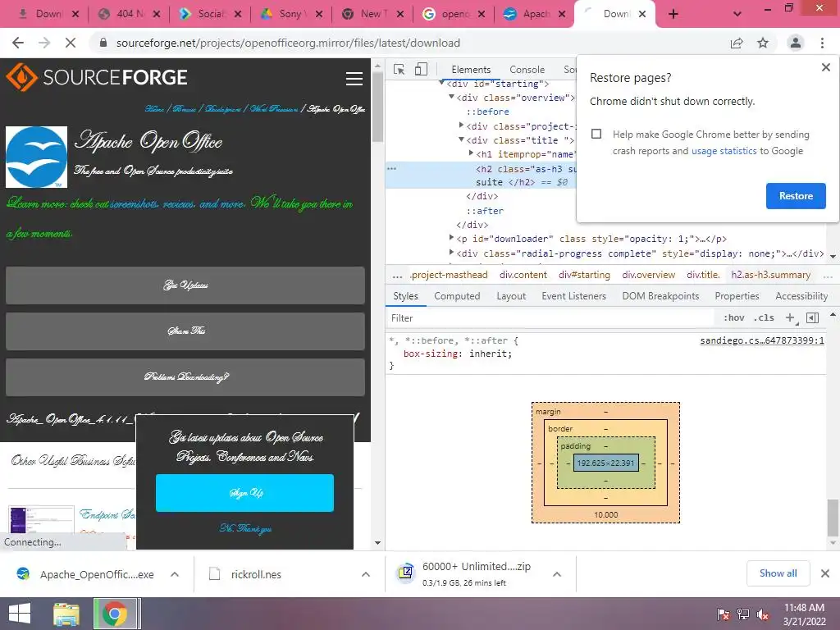The image size is (840, 630).
Task: Dismiss the Restore pages popup
Action: (825, 67)
